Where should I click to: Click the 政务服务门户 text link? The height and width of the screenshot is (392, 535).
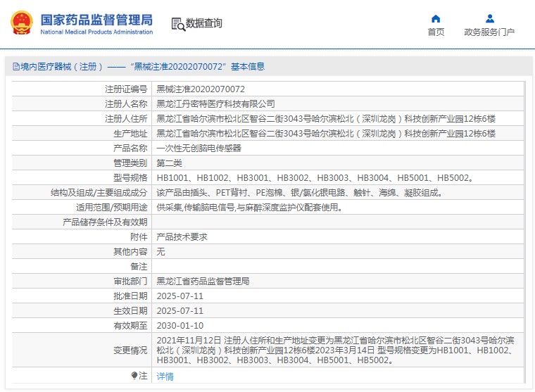click(x=489, y=32)
